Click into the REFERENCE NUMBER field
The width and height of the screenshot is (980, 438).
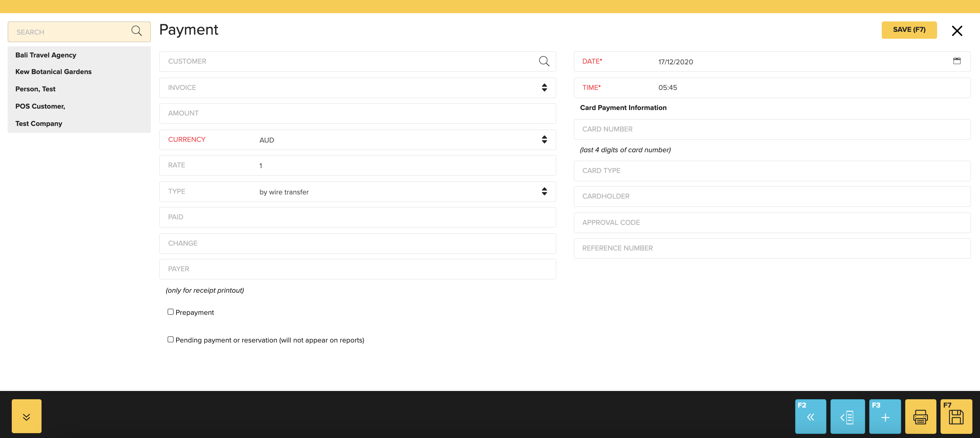pyautogui.click(x=772, y=248)
